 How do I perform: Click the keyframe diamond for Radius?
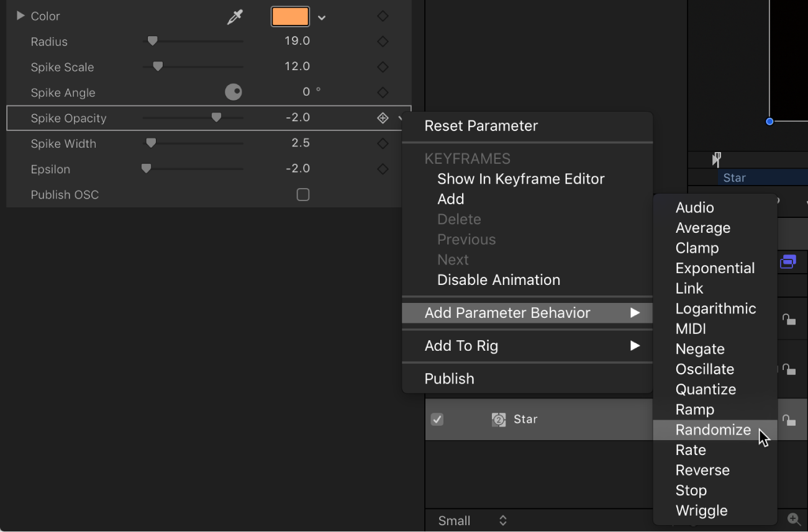pyautogui.click(x=383, y=40)
